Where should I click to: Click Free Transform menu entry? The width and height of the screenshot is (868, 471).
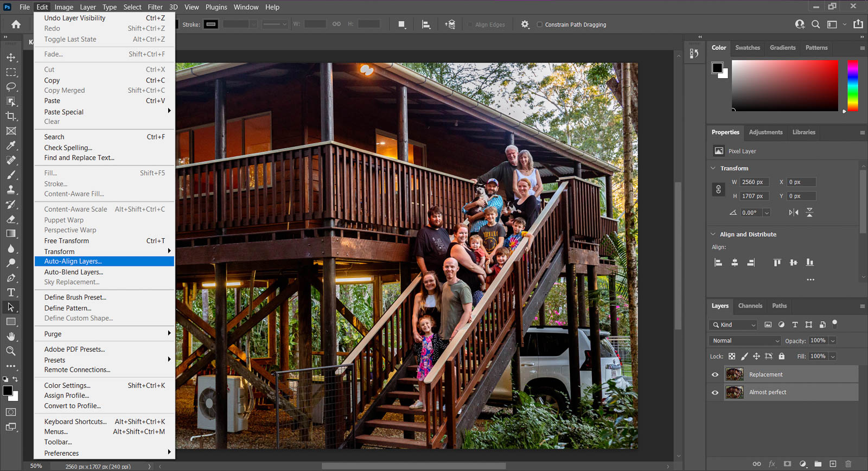[x=67, y=241]
